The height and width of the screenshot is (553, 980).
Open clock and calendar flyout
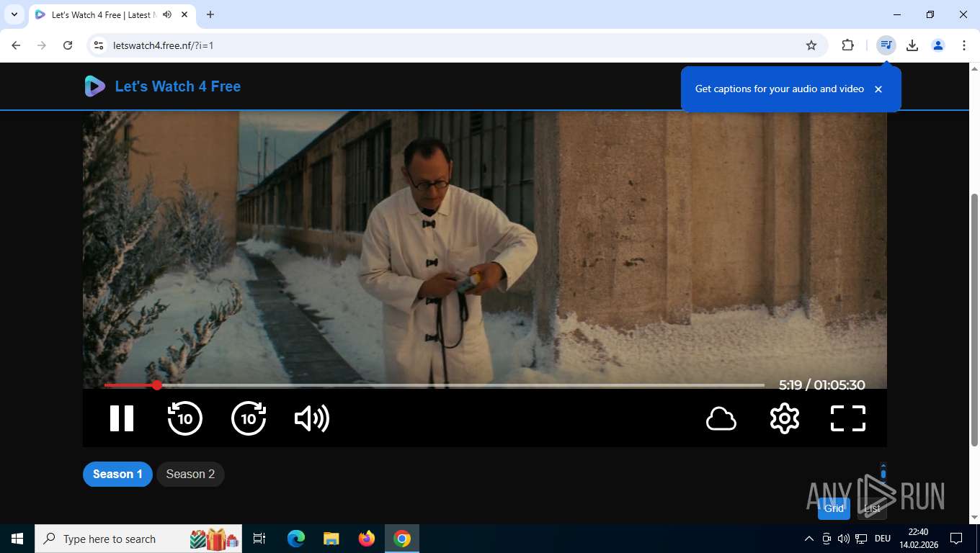pos(919,539)
